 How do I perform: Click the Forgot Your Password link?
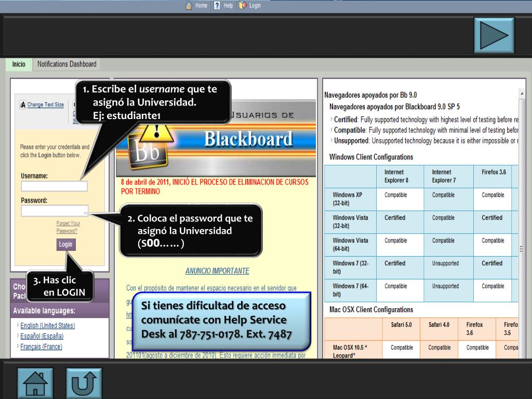68,227
